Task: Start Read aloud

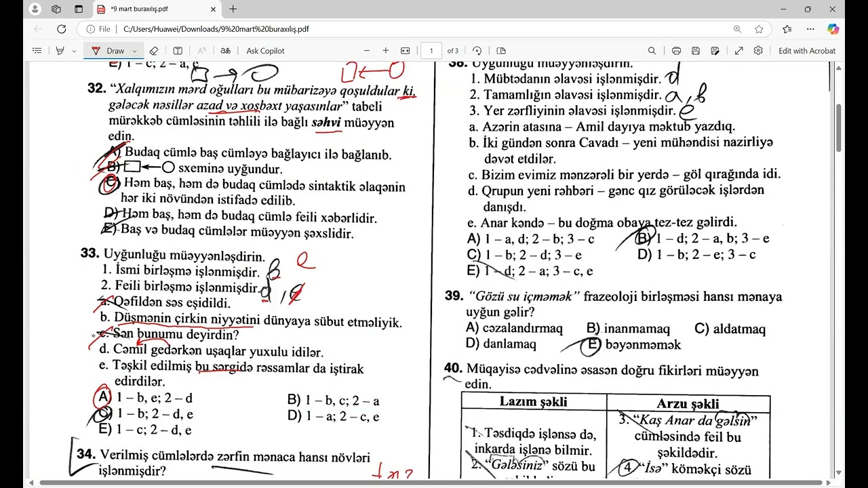Action: [201, 51]
